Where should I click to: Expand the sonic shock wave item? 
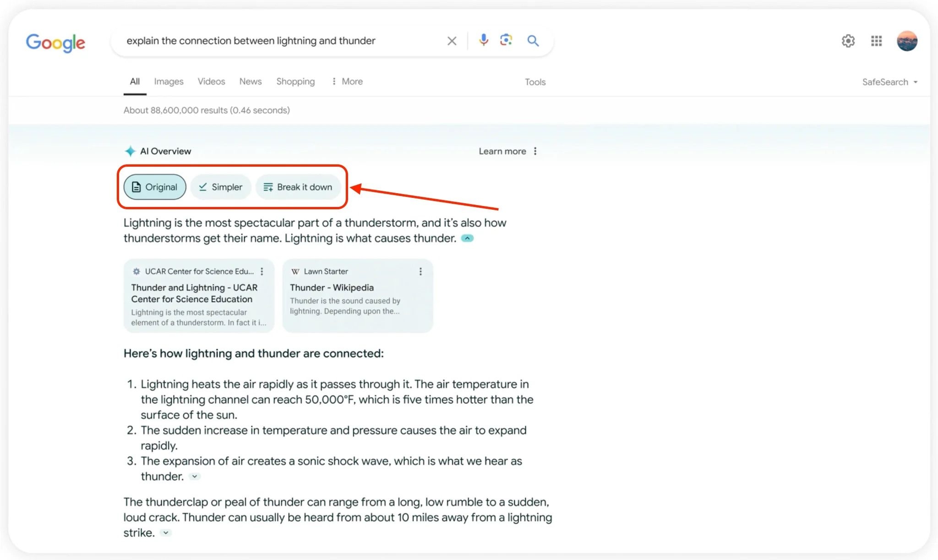[195, 476]
